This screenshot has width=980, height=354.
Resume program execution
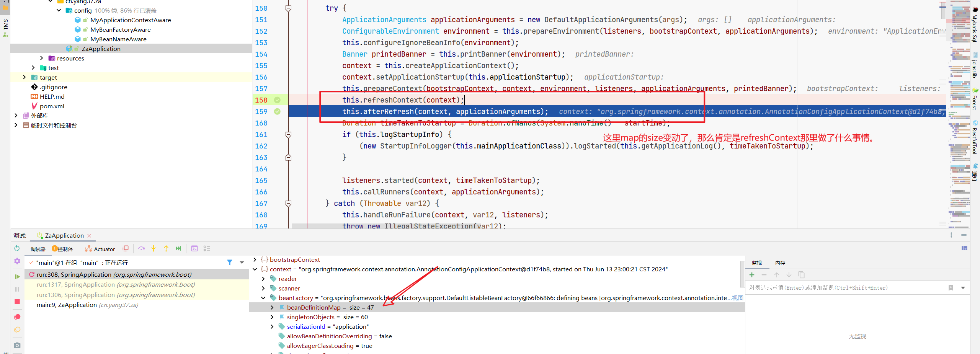pos(17,276)
